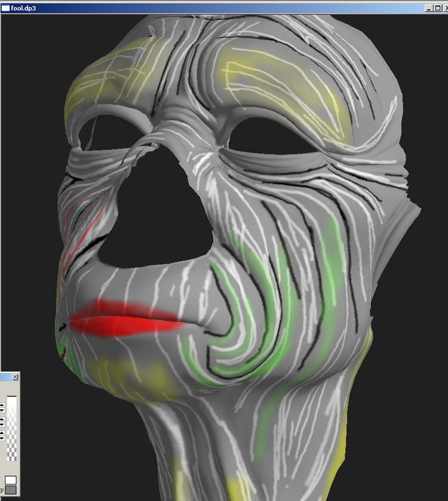Click the top stepper's up arrow
The width and height of the screenshot is (448, 501).
[2, 405]
